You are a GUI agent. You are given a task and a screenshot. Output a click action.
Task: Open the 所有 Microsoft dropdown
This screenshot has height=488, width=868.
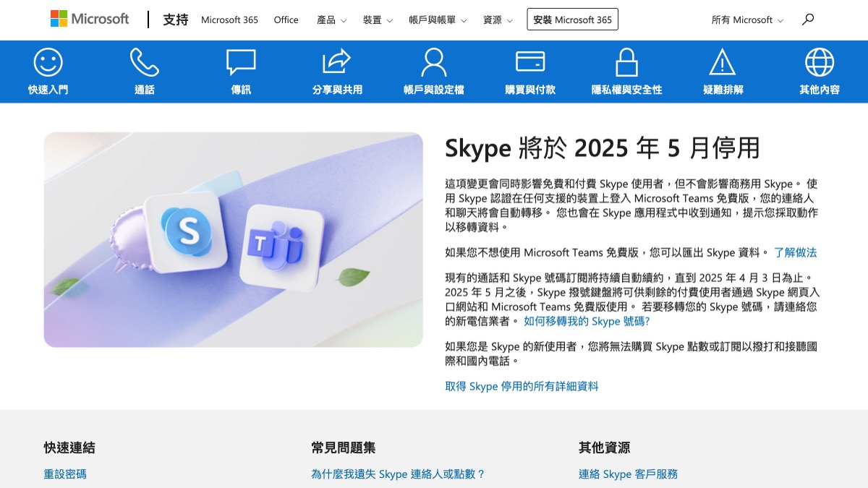[x=747, y=20]
